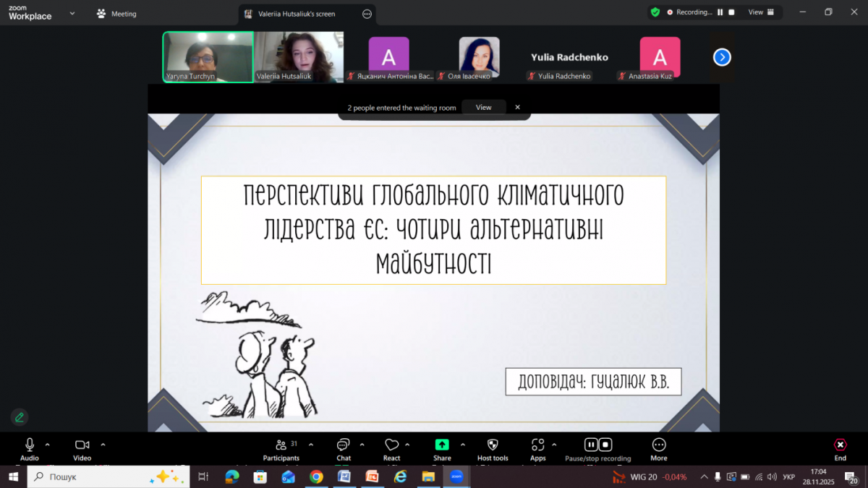Mute the microphone via Audio icon
The height and width of the screenshot is (488, 868).
tap(29, 446)
